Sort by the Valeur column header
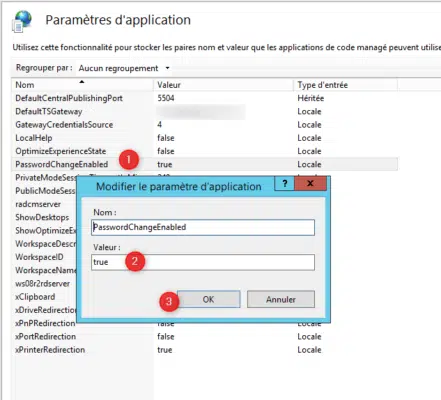The height and width of the screenshot is (400, 441). [224, 85]
